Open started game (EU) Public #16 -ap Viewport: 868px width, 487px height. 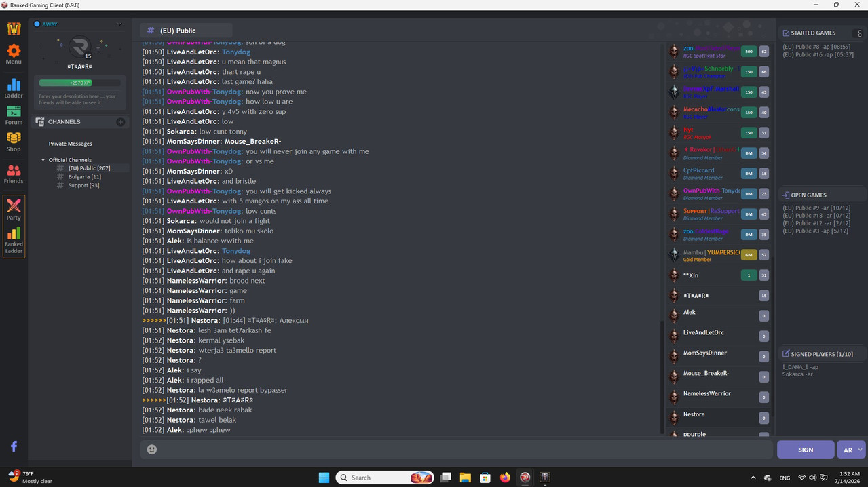tap(818, 54)
